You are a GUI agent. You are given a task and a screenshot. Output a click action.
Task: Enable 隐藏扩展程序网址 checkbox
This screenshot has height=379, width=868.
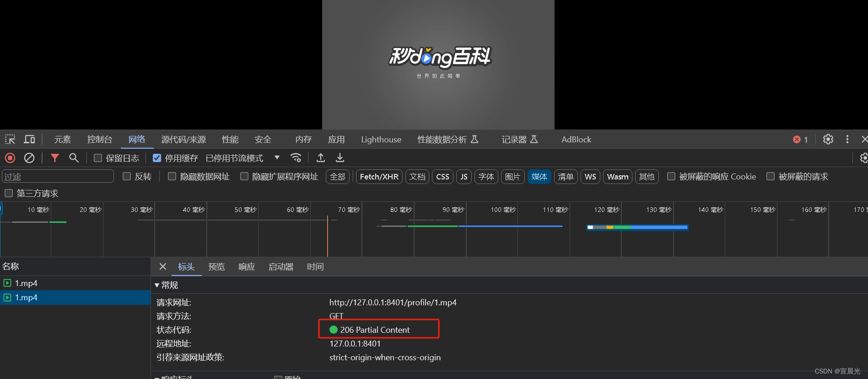(244, 176)
